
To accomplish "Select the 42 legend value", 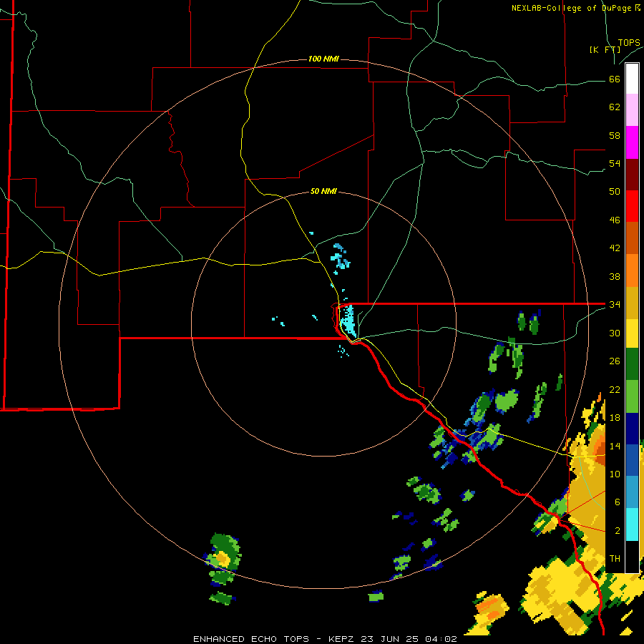I will pyautogui.click(x=615, y=248).
